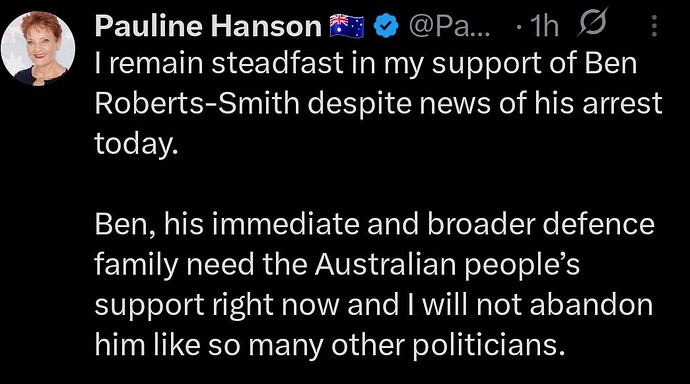
Task: Click the Australian flag emoji beside the name
Action: (347, 26)
